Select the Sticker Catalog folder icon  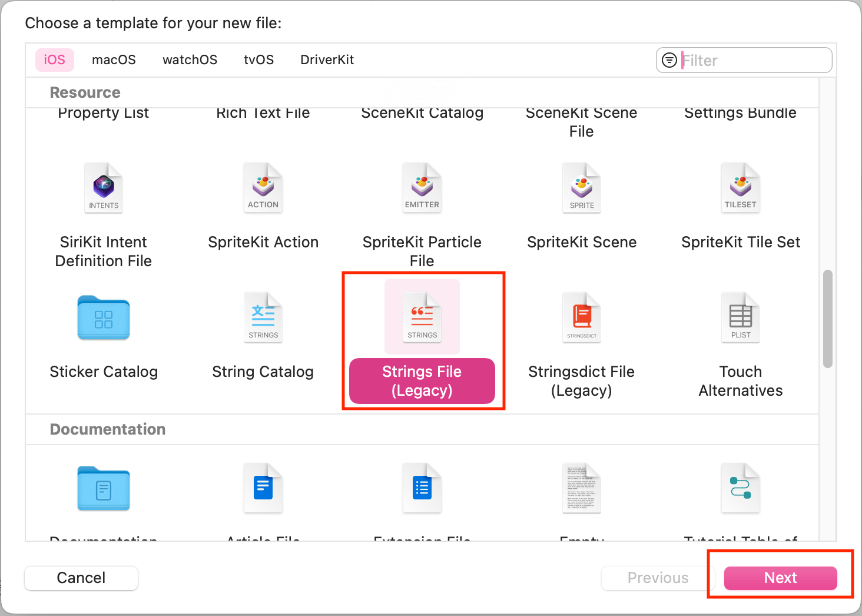104,317
